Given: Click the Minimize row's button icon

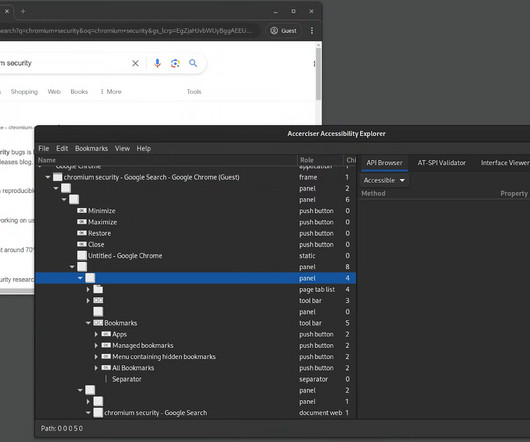Looking at the screenshot, I should click(x=82, y=211).
